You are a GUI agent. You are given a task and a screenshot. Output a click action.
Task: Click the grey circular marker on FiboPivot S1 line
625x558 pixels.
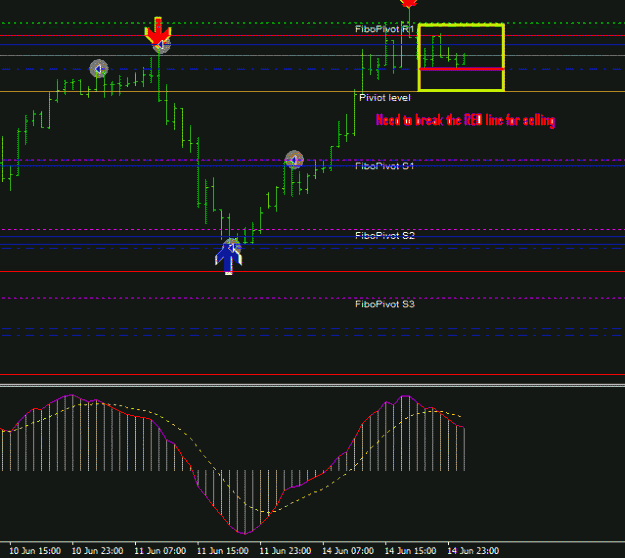point(294,160)
